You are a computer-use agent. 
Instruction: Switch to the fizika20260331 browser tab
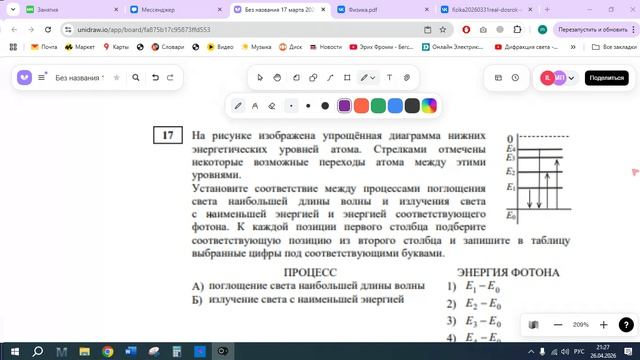click(x=487, y=9)
